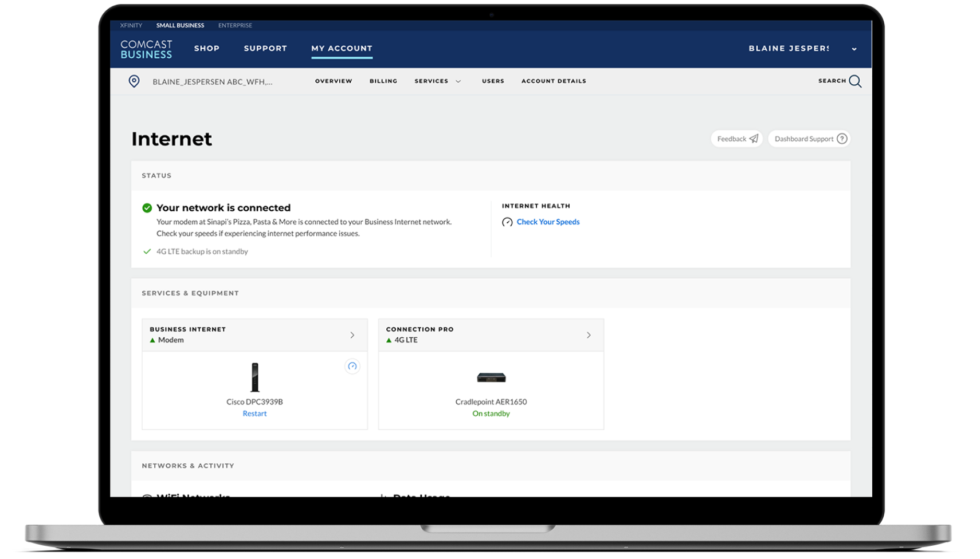980x559 pixels.
Task: Open the Shop menu
Action: point(207,49)
